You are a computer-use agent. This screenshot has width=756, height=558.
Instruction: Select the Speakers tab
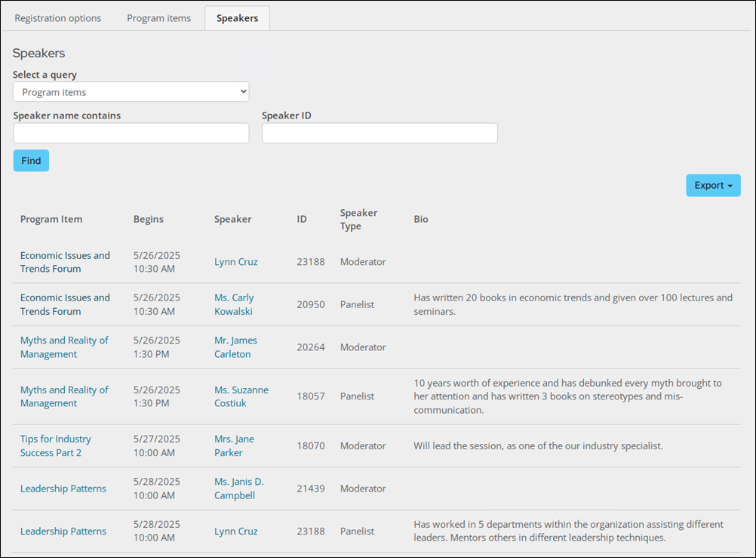click(x=237, y=18)
